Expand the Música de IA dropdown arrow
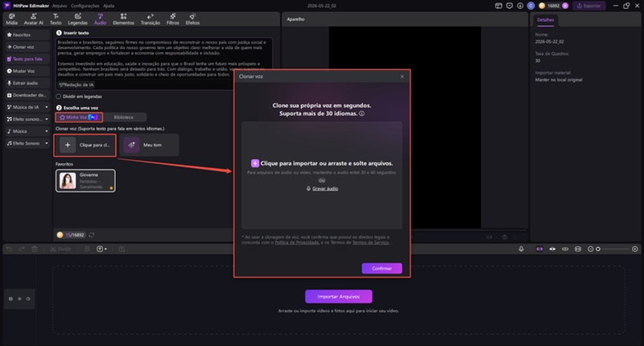 tap(47, 107)
